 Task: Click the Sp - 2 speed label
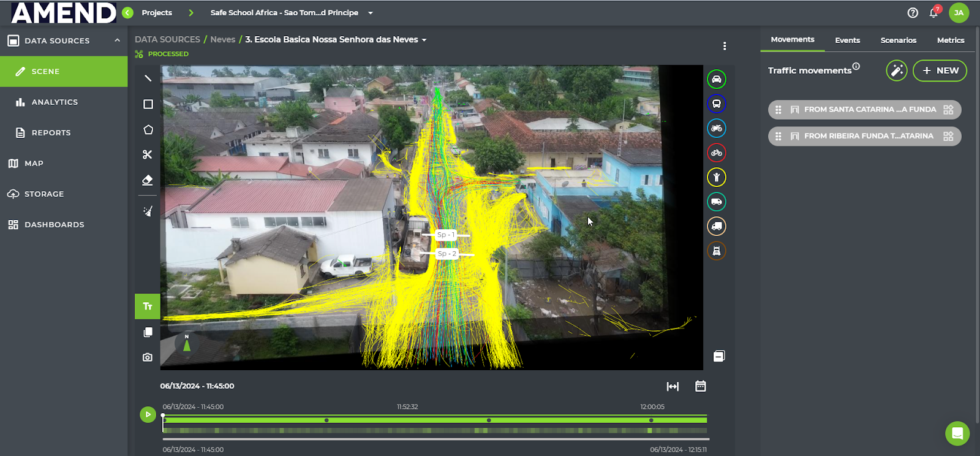(447, 254)
